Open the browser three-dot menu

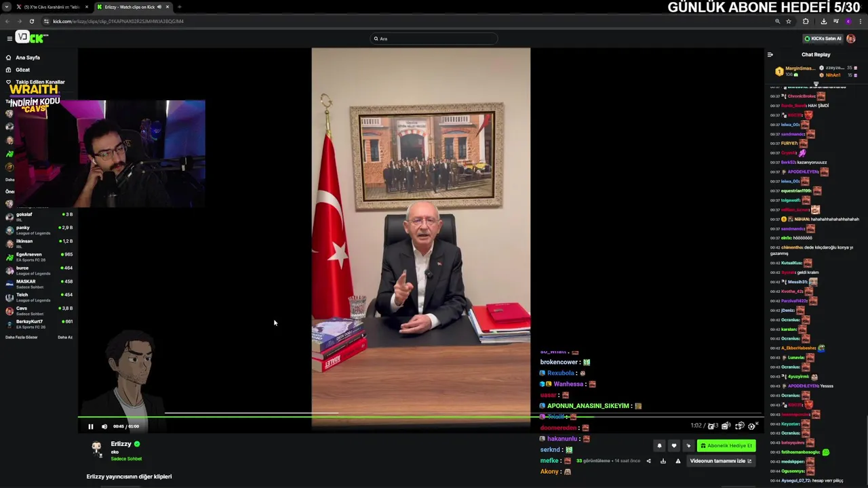pos(860,21)
